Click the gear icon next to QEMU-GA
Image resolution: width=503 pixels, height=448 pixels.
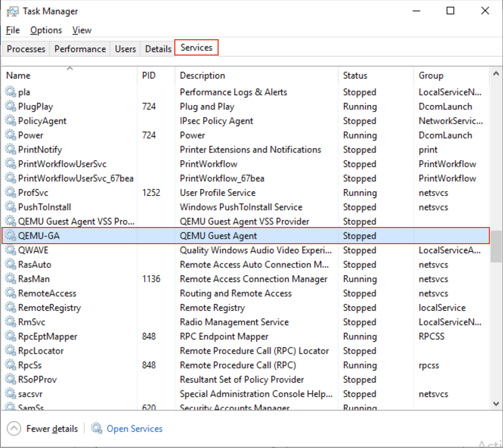click(10, 235)
